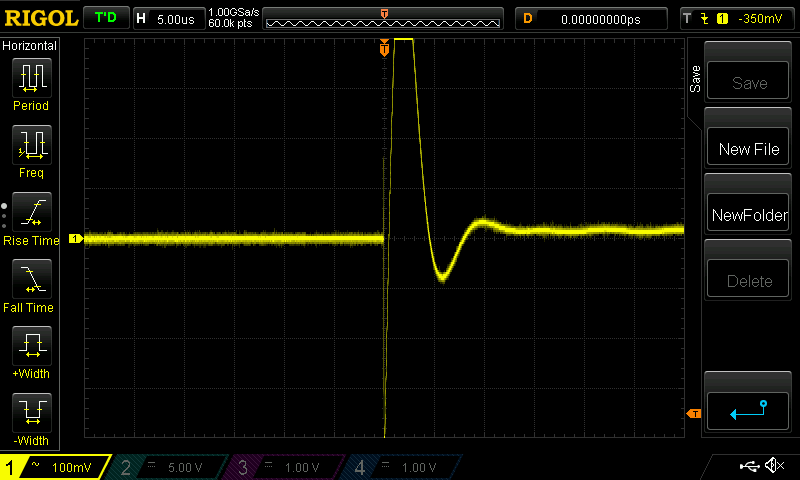The height and width of the screenshot is (480, 800).
Task: Select channel 1 100mV tab
Action: (54, 467)
